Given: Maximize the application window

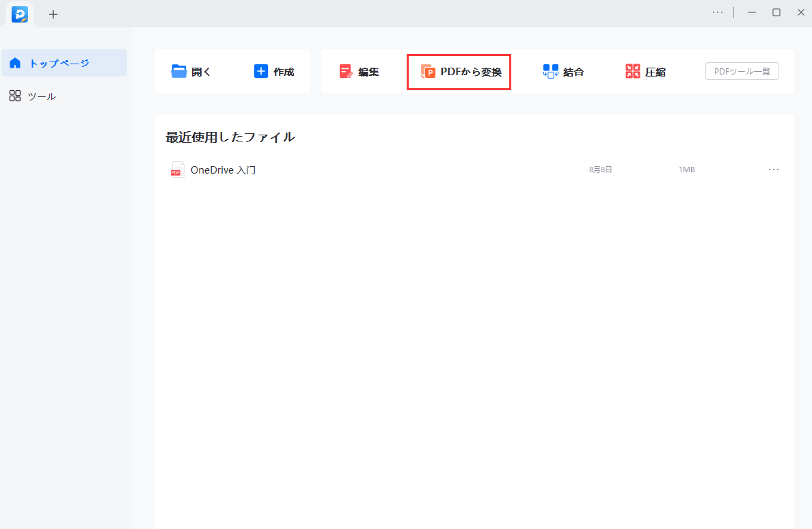Looking at the screenshot, I should coord(776,12).
